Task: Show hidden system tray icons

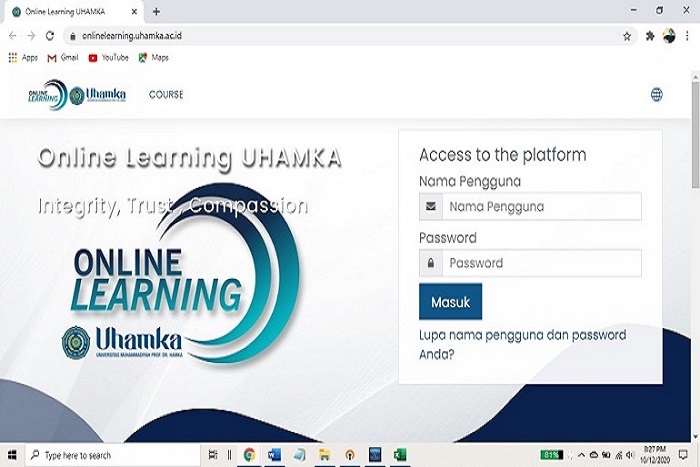Action: tap(581, 455)
